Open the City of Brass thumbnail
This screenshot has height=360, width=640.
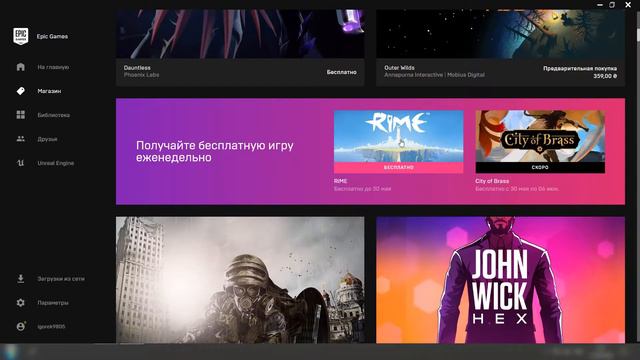540,136
